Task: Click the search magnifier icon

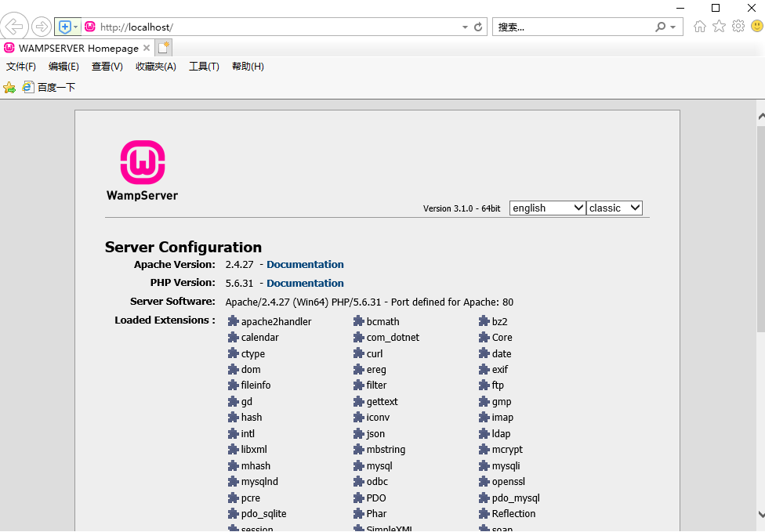Action: coord(660,27)
